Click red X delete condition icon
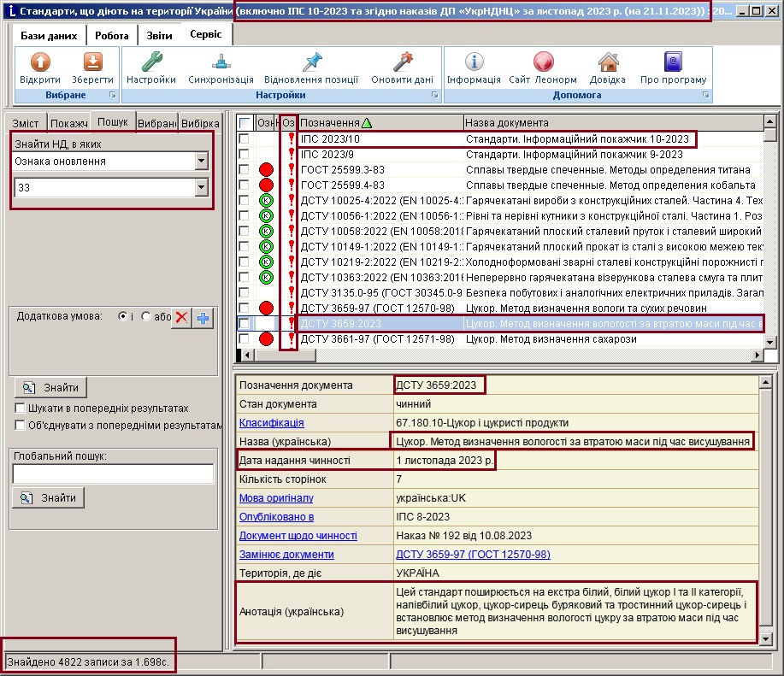Image resolution: width=784 pixels, height=676 pixels. [181, 317]
